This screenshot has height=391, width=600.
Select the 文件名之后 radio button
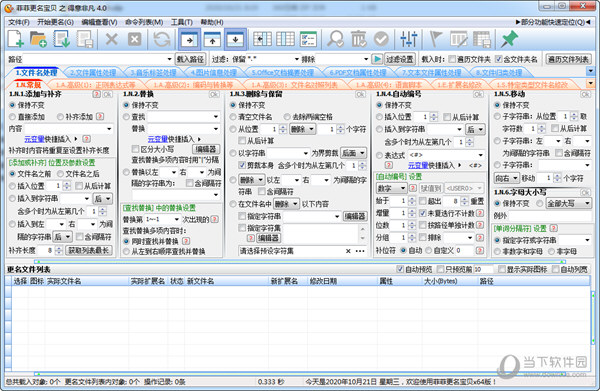coord(60,174)
